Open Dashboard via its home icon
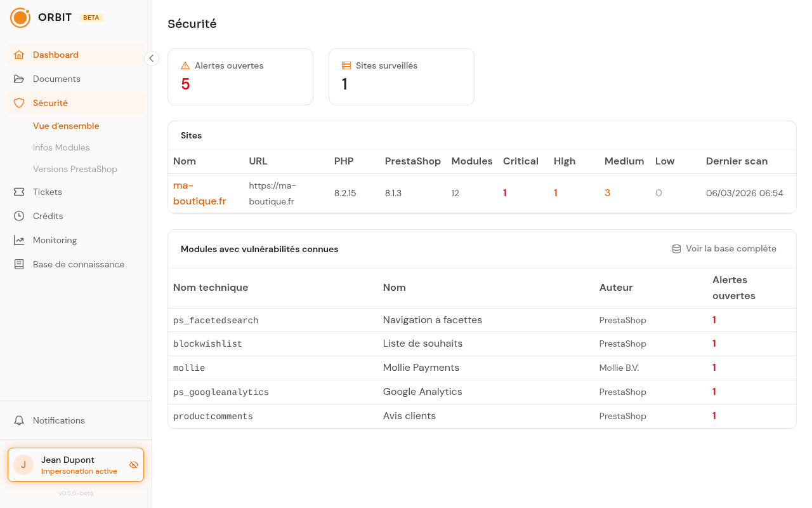Viewport: 812px width, 508px height. (19, 55)
